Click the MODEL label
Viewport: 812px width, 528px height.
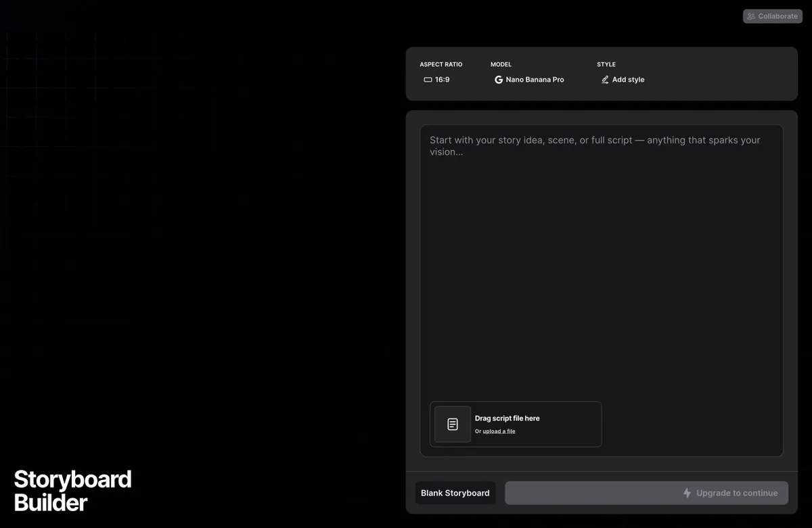coord(501,65)
